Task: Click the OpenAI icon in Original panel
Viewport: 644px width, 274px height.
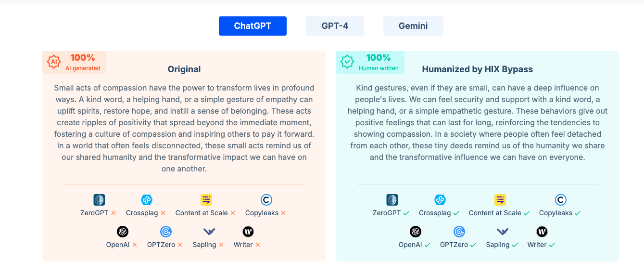Action: [x=123, y=232]
